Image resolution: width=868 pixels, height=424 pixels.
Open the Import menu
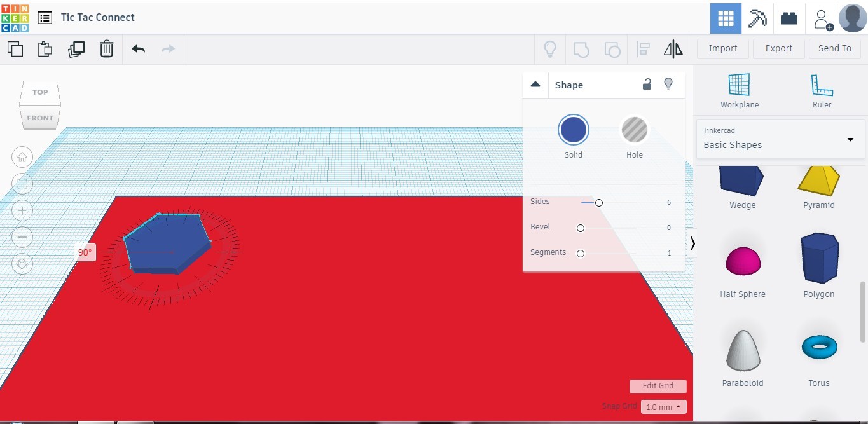(722, 48)
